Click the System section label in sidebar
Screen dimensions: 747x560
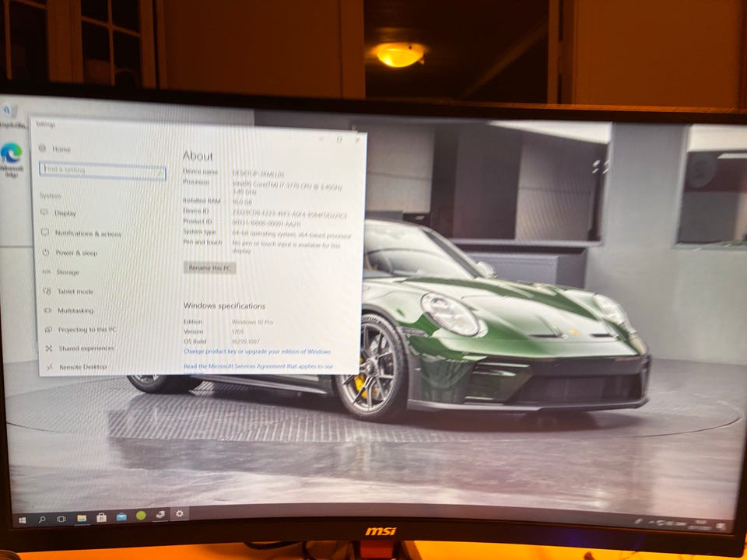50,195
